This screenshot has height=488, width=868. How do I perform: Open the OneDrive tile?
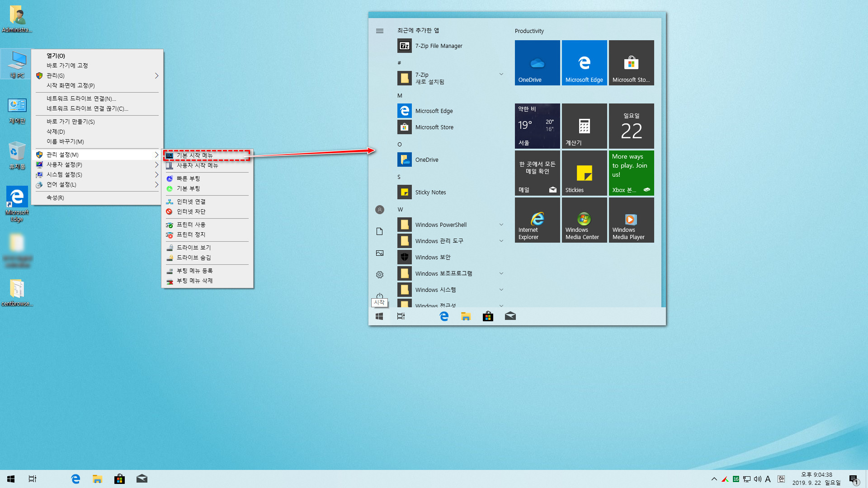point(537,62)
